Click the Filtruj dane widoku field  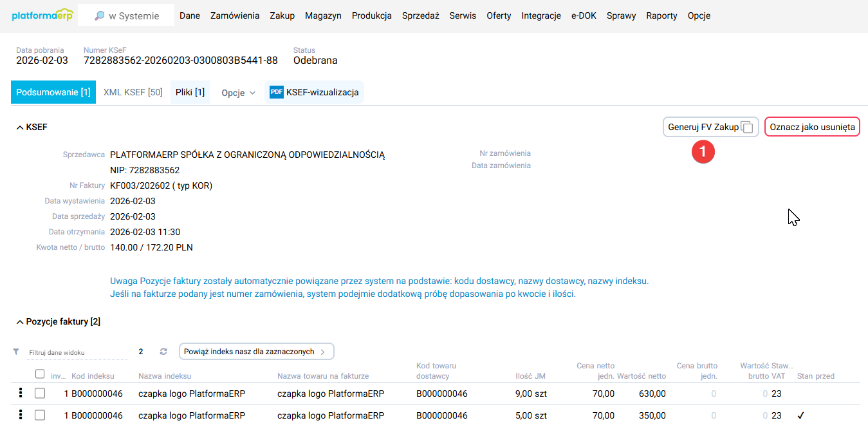[x=77, y=352]
